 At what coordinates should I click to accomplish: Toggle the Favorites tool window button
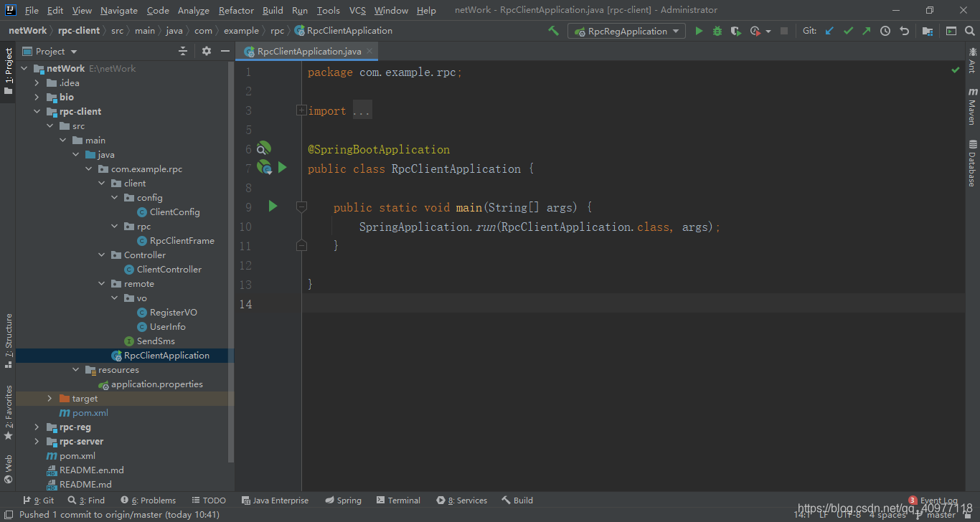click(8, 412)
